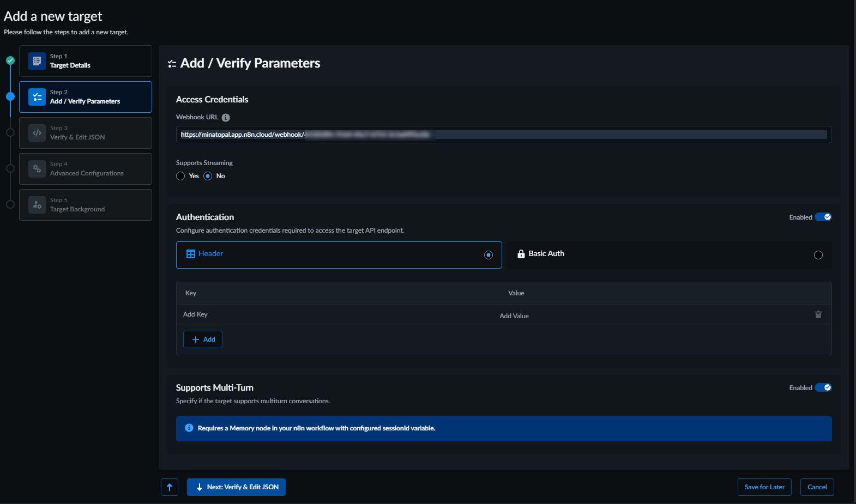Click the Webhook URL input field
Viewport: 856px width, 504px height.
[x=504, y=135]
